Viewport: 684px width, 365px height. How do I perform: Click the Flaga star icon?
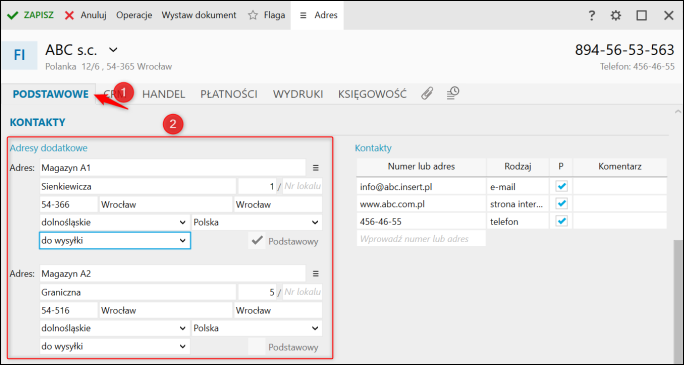253,15
